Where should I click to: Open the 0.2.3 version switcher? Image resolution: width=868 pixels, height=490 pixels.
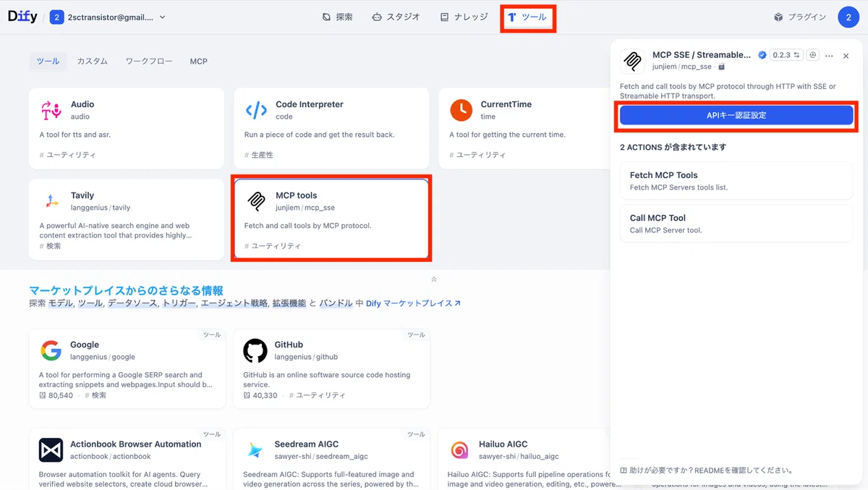787,55
